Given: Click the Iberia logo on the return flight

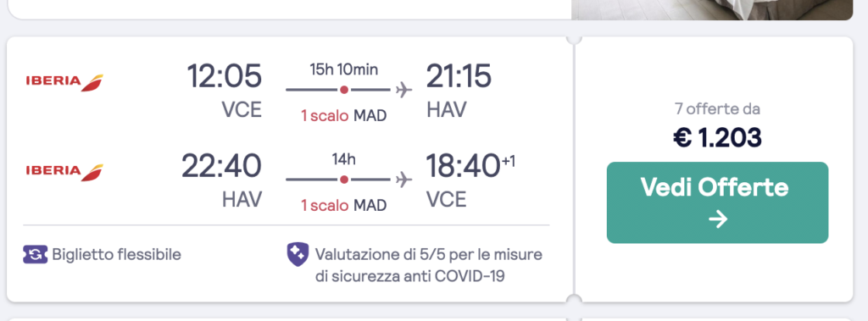Looking at the screenshot, I should [64, 172].
